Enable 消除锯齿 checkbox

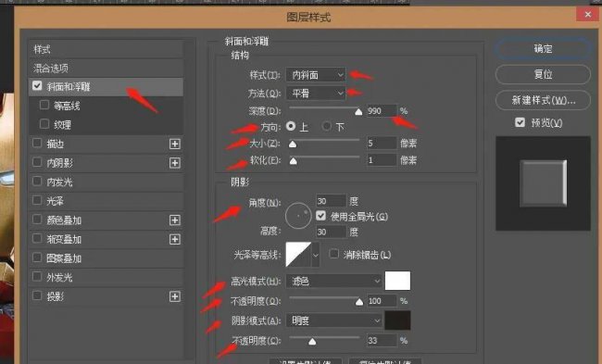point(334,254)
